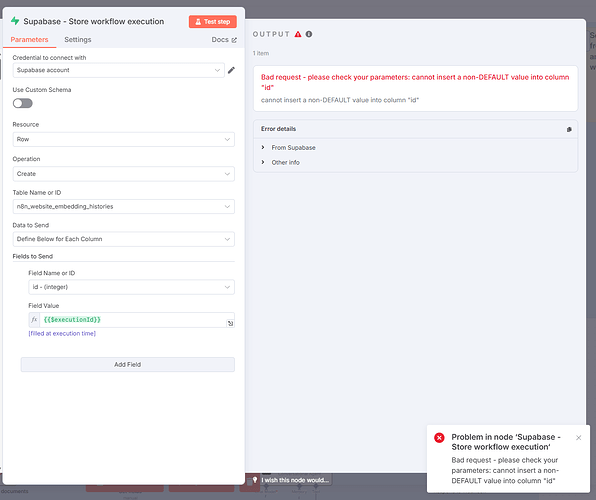Click the lightbulb icon in feedback bar

coord(255,480)
